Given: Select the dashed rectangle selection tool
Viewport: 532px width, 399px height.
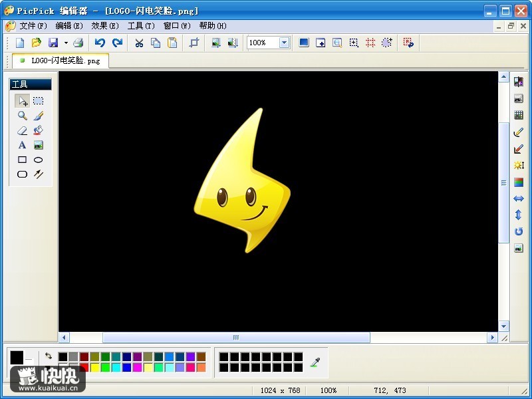Looking at the screenshot, I should coord(39,101).
